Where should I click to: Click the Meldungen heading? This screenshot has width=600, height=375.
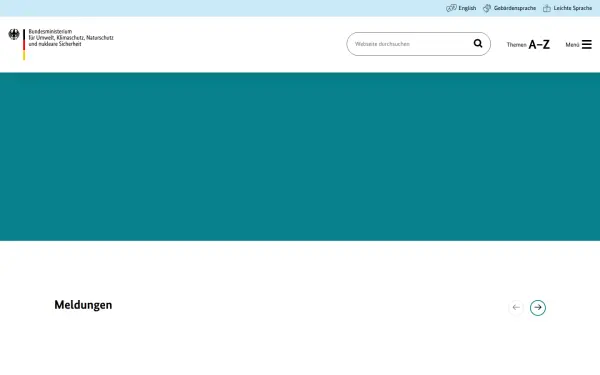click(83, 305)
